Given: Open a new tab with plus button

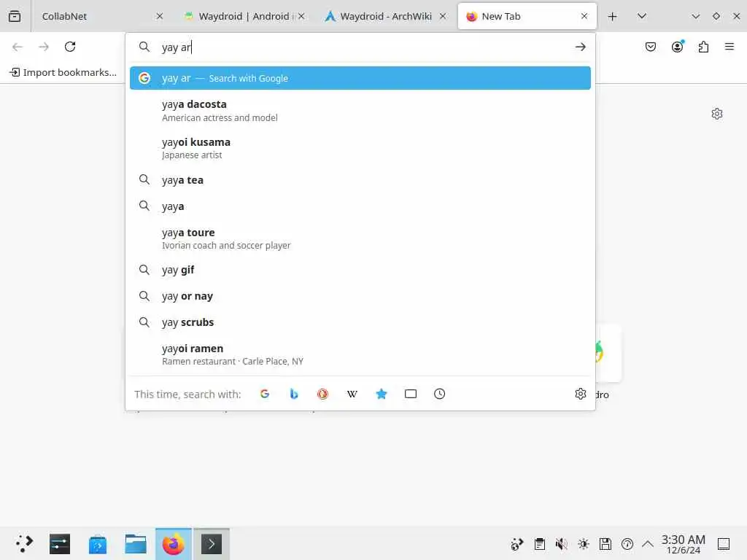Looking at the screenshot, I should click(612, 17).
